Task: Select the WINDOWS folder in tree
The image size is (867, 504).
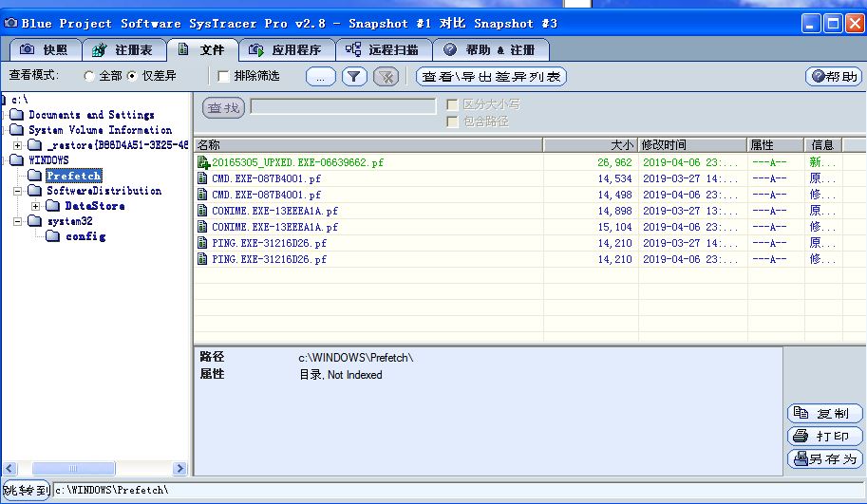Action: [x=48, y=160]
